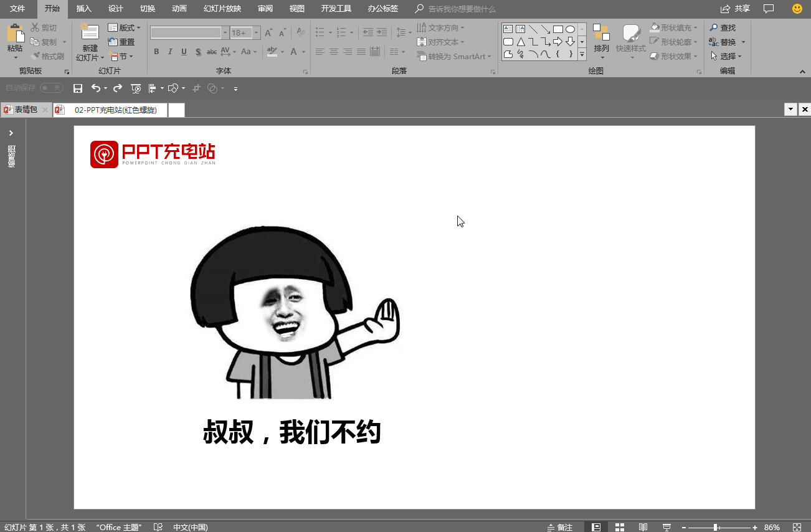This screenshot has width=811, height=532.
Task: Click the crop icon in quick access toolbar
Action: [196, 88]
